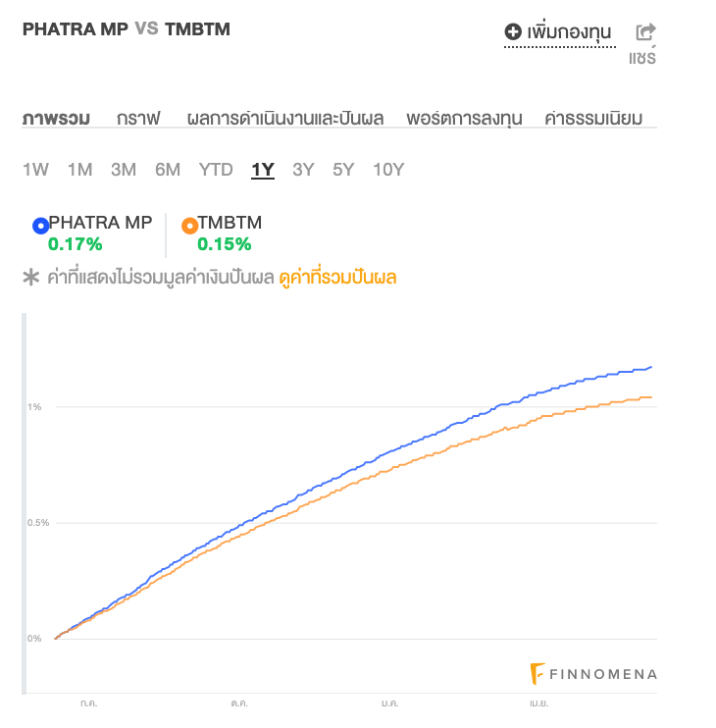Click the เพิ่มกองทุน add fund link
The width and height of the screenshot is (716, 728).
pyautogui.click(x=569, y=32)
